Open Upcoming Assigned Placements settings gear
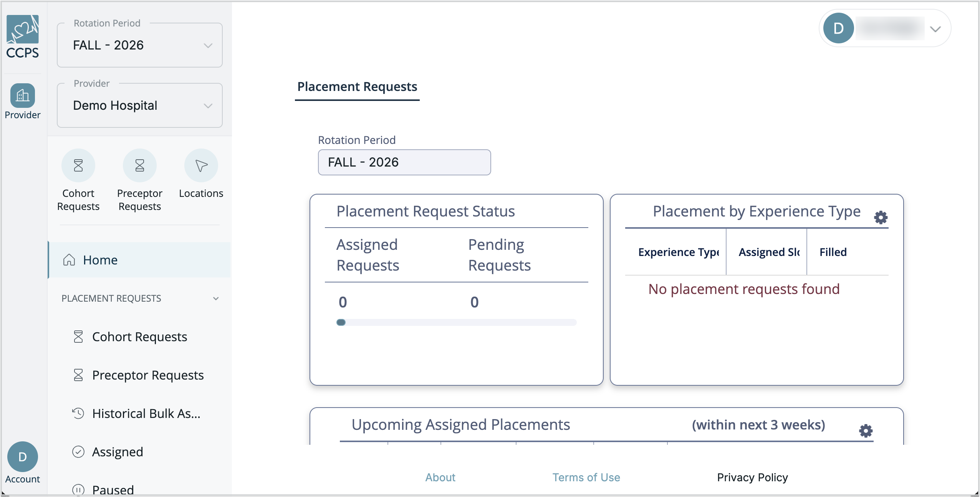The height and width of the screenshot is (497, 980). pyautogui.click(x=866, y=431)
